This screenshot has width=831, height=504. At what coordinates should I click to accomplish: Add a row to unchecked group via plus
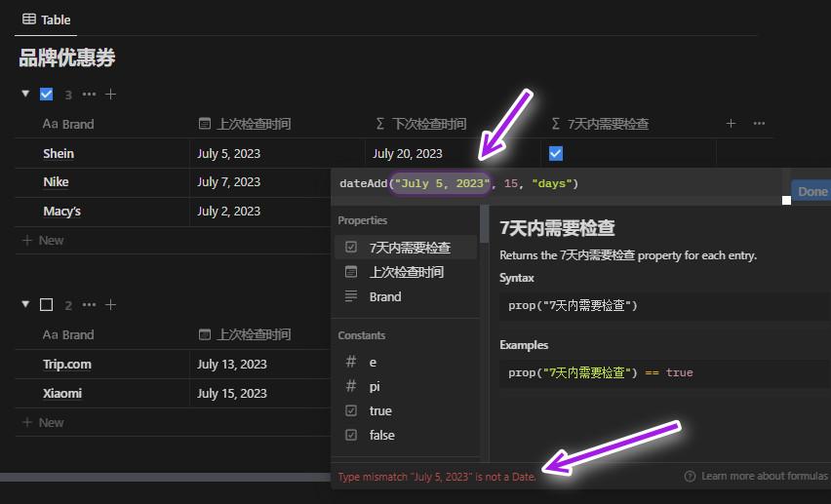coord(110,305)
